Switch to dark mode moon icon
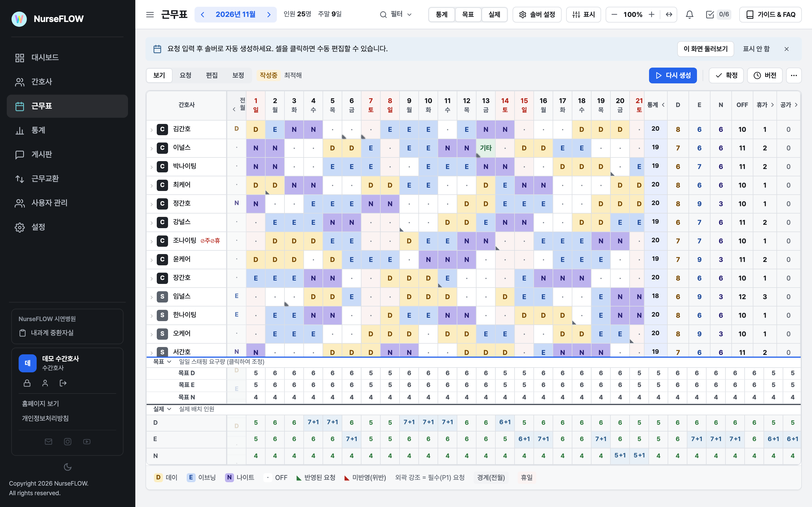812x507 pixels. click(x=67, y=467)
